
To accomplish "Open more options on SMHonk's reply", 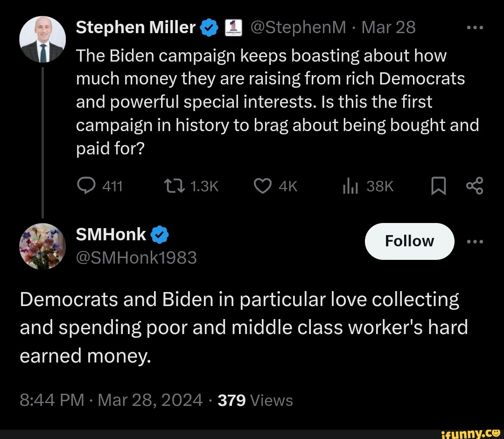I will [475, 241].
